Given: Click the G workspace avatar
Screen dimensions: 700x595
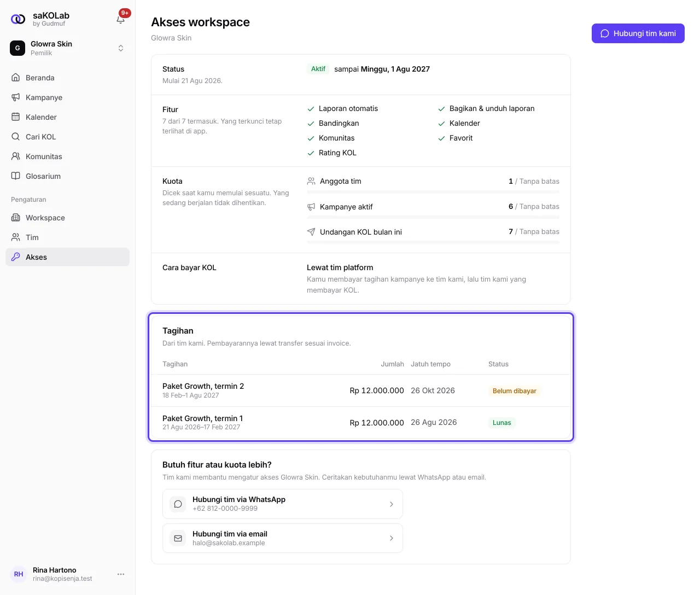Looking at the screenshot, I should click(17, 48).
